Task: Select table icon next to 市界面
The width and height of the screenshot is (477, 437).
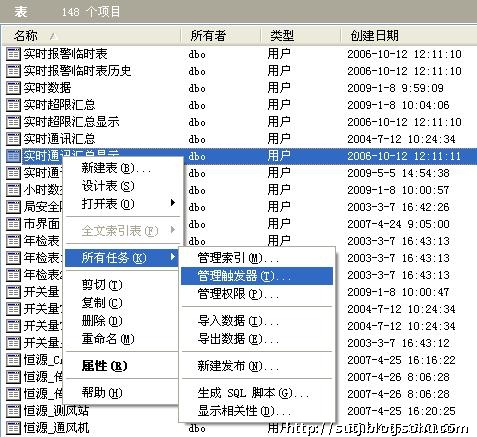Action: [13, 224]
